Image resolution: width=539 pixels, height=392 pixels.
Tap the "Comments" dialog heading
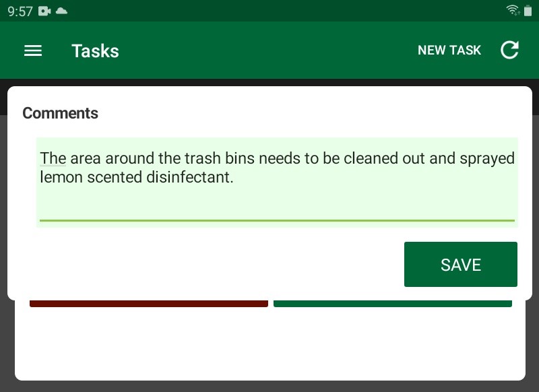pyautogui.click(x=61, y=113)
